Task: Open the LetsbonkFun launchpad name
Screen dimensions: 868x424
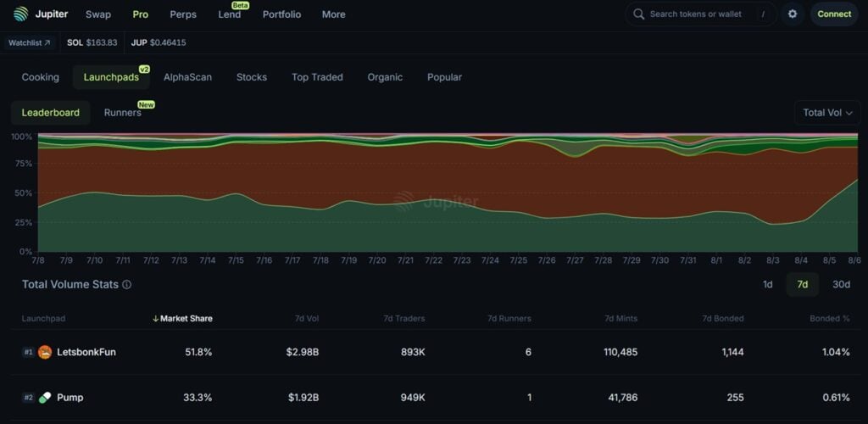Action: click(86, 352)
